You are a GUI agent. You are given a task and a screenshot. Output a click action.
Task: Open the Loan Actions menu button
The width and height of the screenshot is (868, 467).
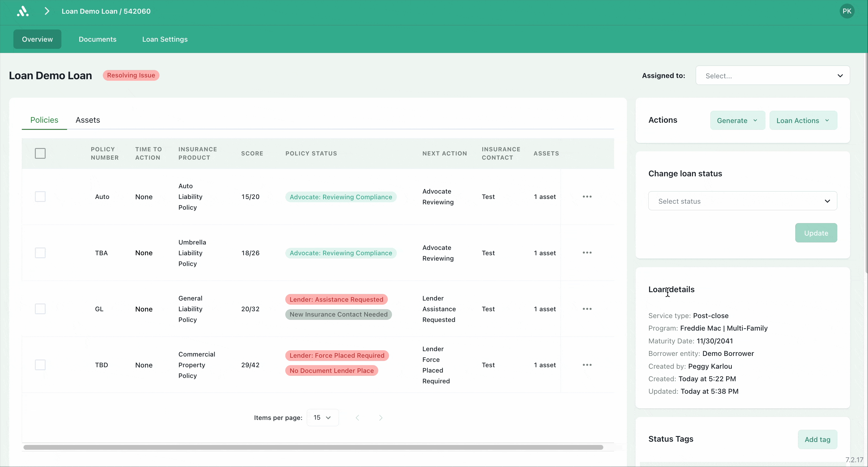tap(803, 121)
